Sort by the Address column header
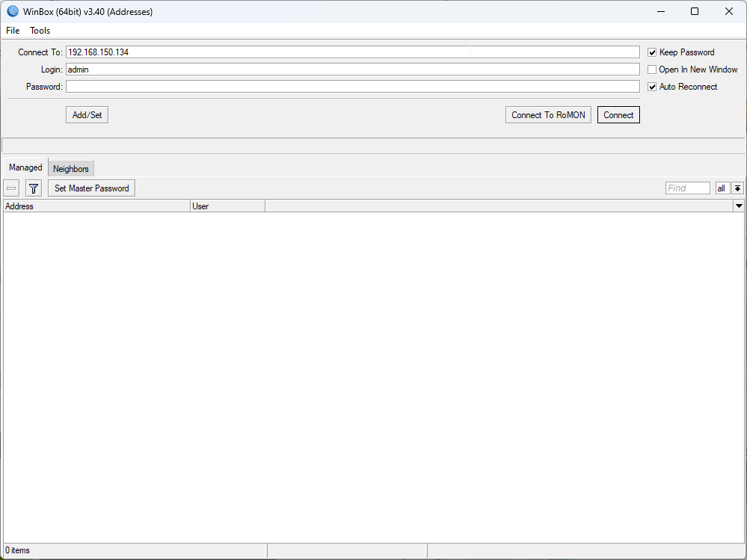The width and height of the screenshot is (747, 560). pos(96,206)
